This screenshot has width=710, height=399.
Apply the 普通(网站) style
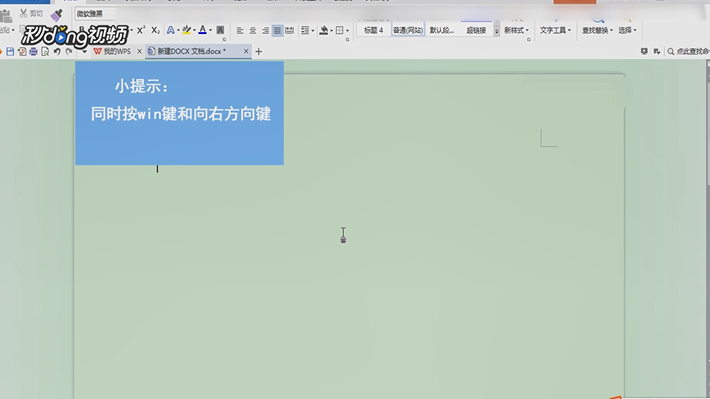point(408,30)
